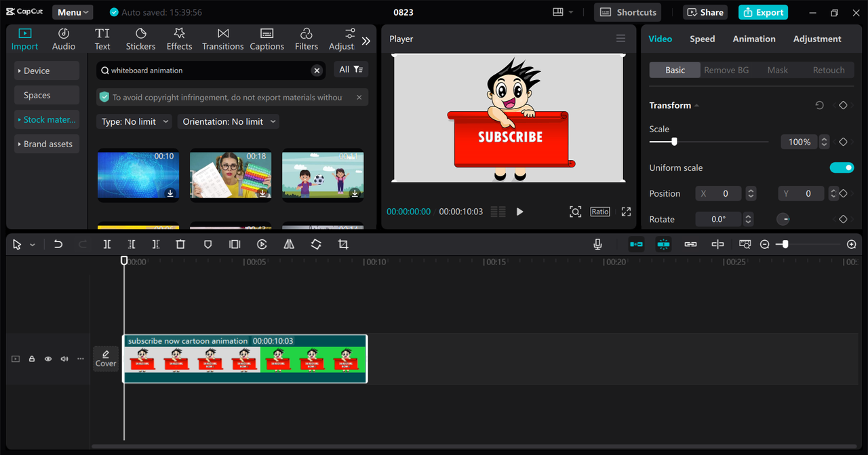
Task: Open the Animation tab in the inspector
Action: point(754,39)
